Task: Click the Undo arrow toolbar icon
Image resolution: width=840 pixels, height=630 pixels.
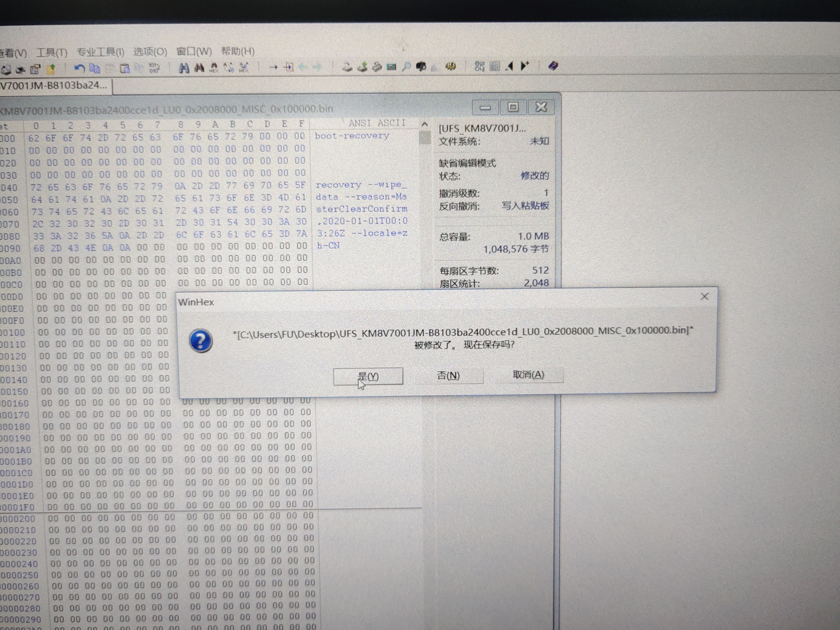Action: tap(79, 68)
